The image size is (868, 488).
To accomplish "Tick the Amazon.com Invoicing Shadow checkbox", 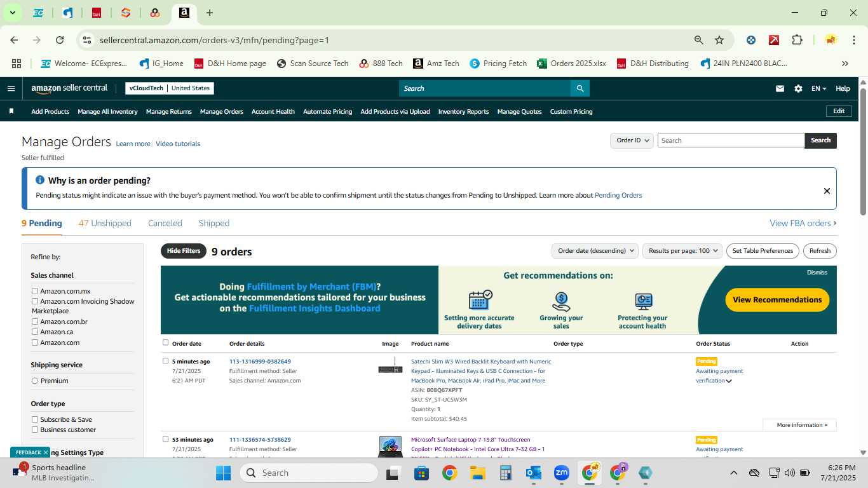I will [x=35, y=301].
